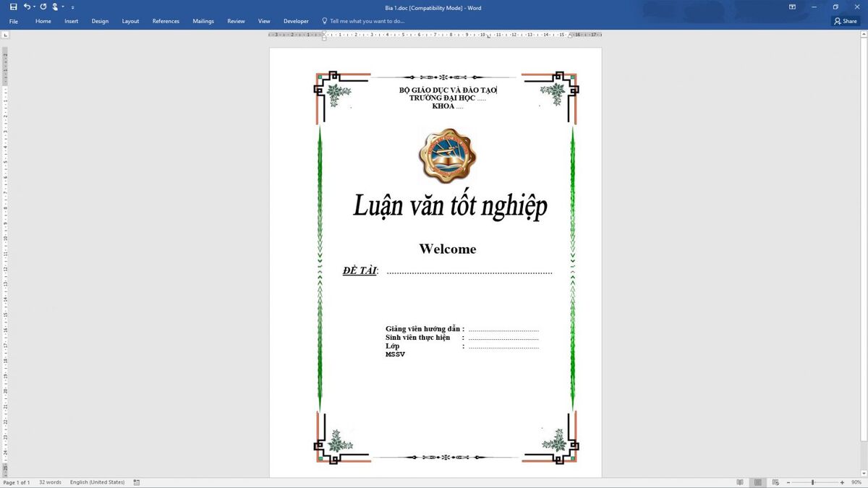Viewport: 868px width, 488px height.
Task: Zoom out with the minus button
Action: click(x=788, y=482)
